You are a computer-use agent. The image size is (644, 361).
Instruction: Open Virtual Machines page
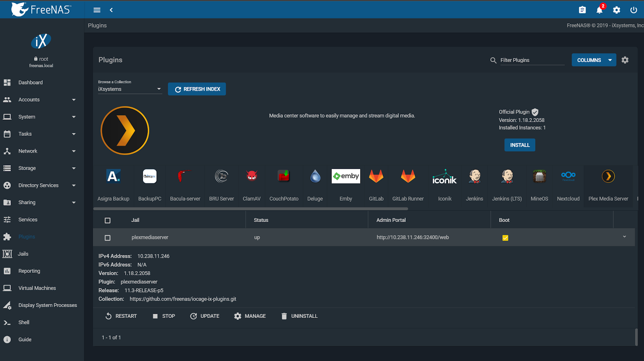tap(42, 288)
